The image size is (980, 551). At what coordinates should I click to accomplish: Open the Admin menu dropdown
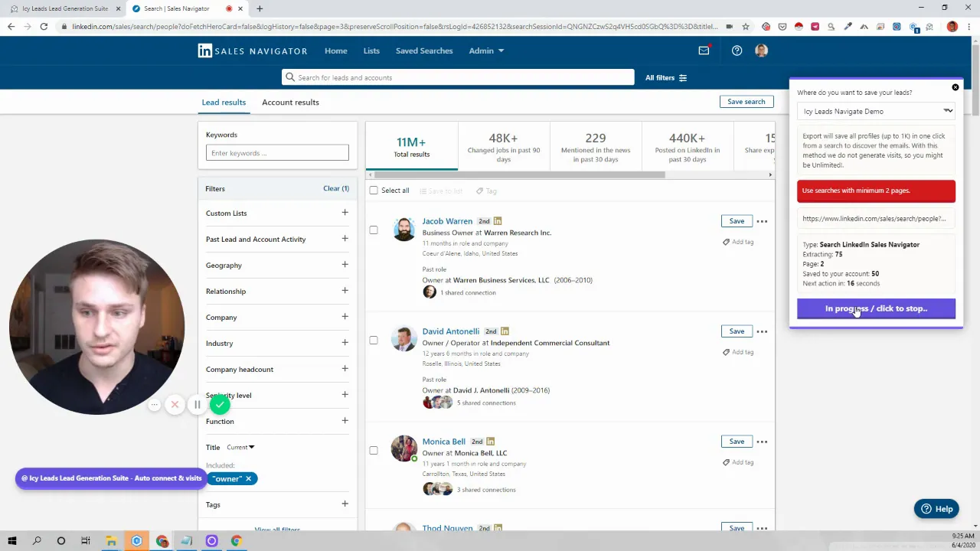486,51
